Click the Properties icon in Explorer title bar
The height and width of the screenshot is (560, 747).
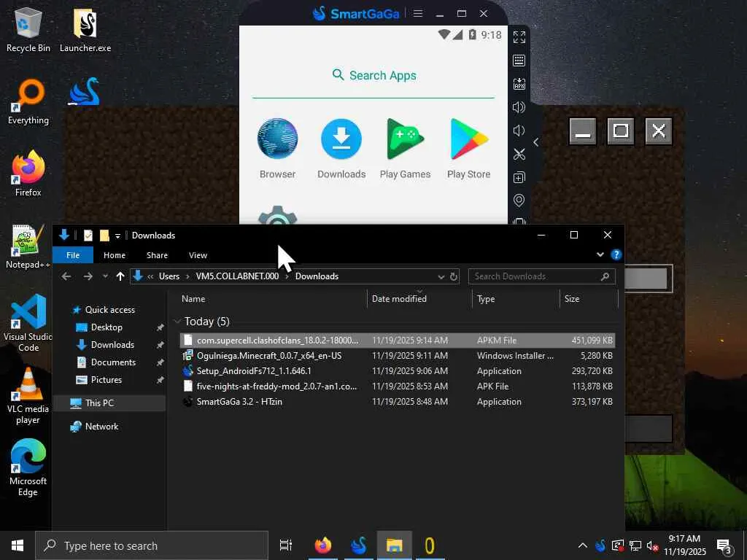pos(88,236)
